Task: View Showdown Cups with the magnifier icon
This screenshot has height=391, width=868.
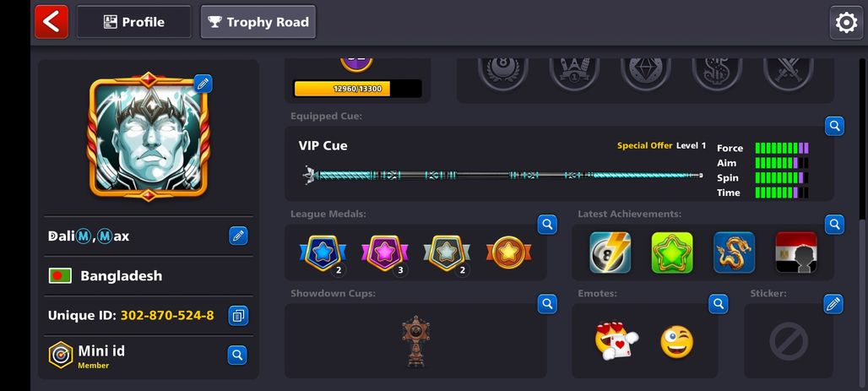Action: [x=547, y=303]
